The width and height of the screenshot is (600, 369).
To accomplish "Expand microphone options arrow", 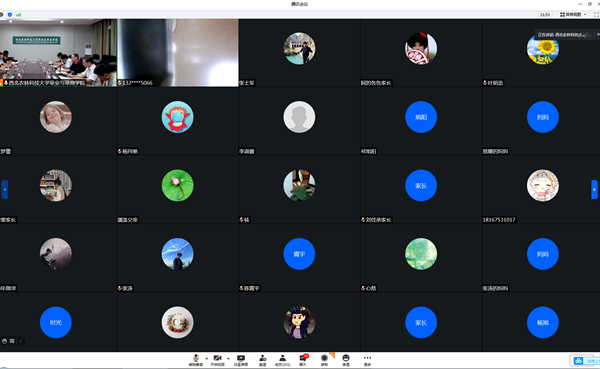I will (x=207, y=359).
